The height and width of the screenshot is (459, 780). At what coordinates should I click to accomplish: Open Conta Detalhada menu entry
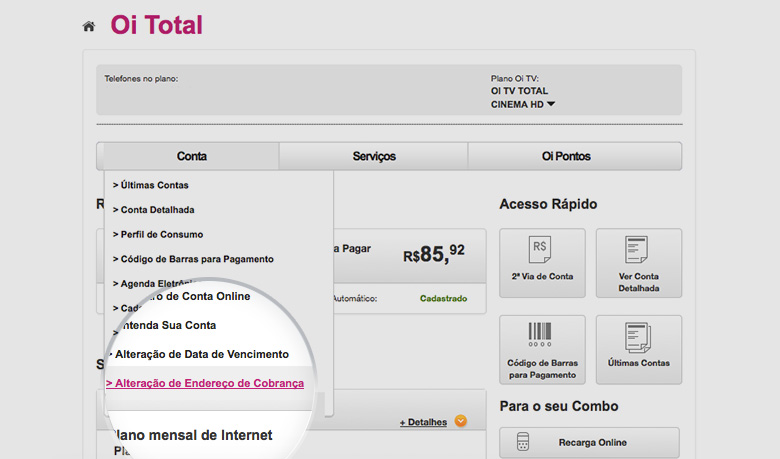point(154,210)
